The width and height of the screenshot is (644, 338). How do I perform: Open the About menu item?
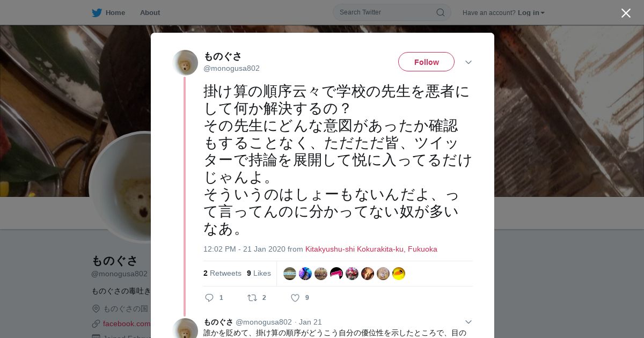pyautogui.click(x=150, y=12)
